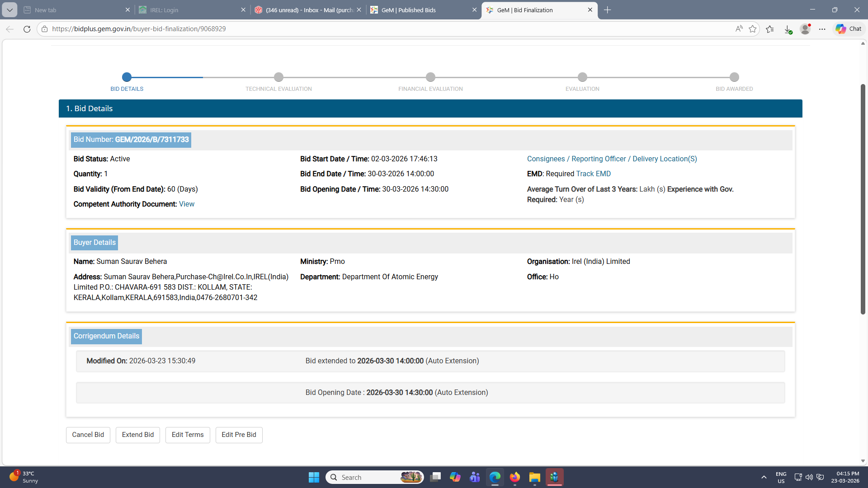
Task: Click the Windows Start button
Action: (314, 477)
